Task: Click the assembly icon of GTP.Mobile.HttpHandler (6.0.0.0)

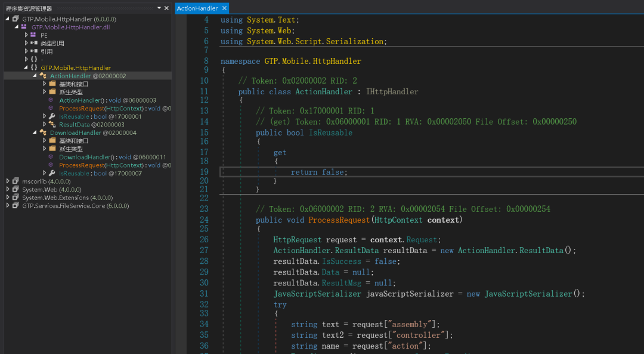Action: coord(16,19)
